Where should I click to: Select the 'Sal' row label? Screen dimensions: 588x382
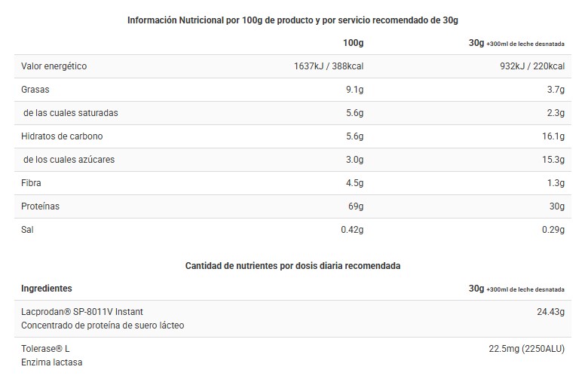(x=27, y=229)
